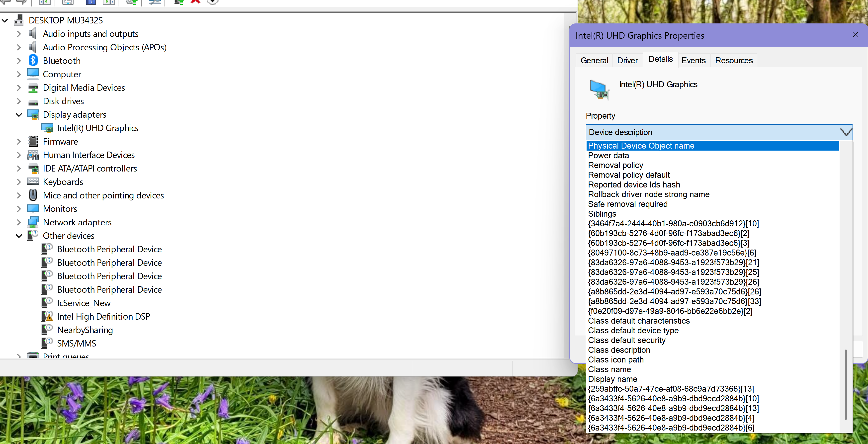Click the IcService_New unknown device icon
The image size is (868, 444).
pyautogui.click(x=47, y=303)
